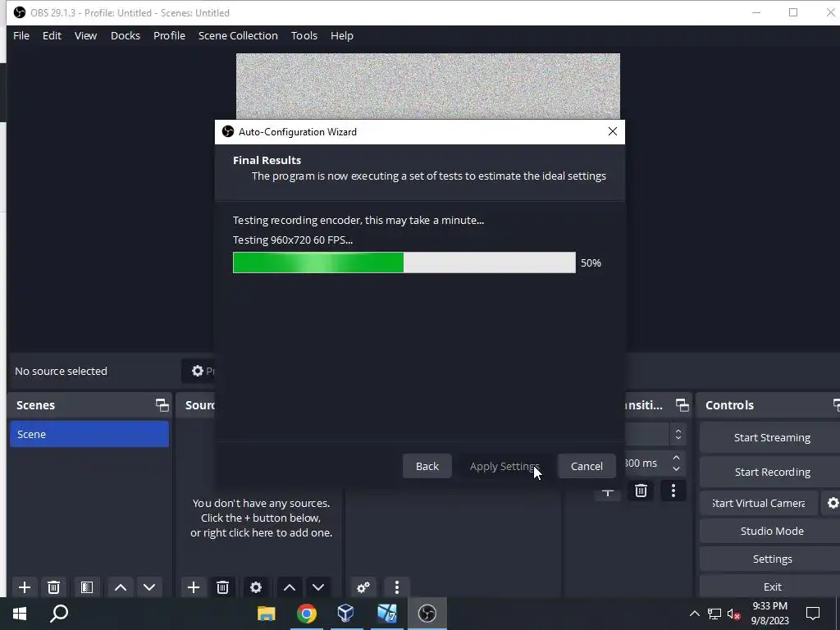The height and width of the screenshot is (630, 840).
Task: Open Google Chrome from taskbar
Action: tap(307, 614)
